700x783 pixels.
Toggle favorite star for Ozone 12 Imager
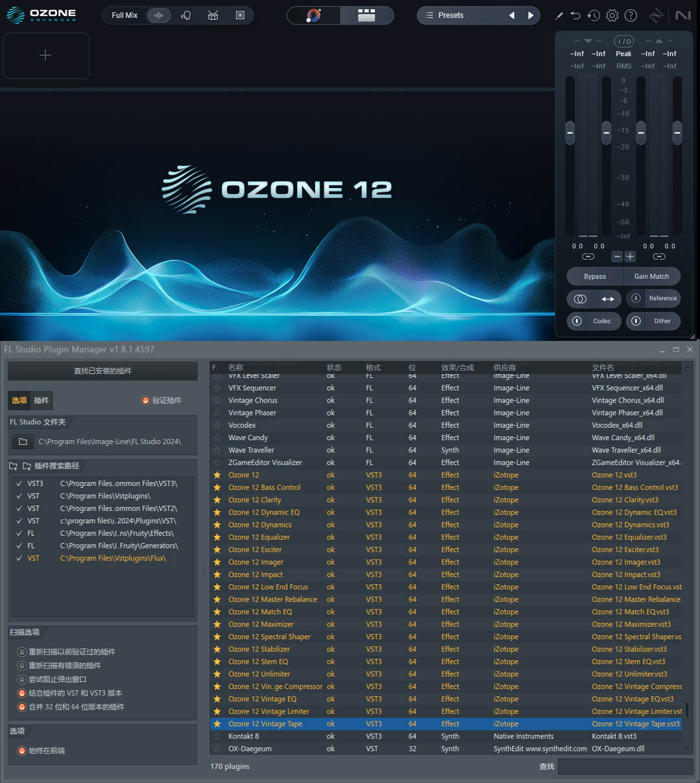click(217, 562)
